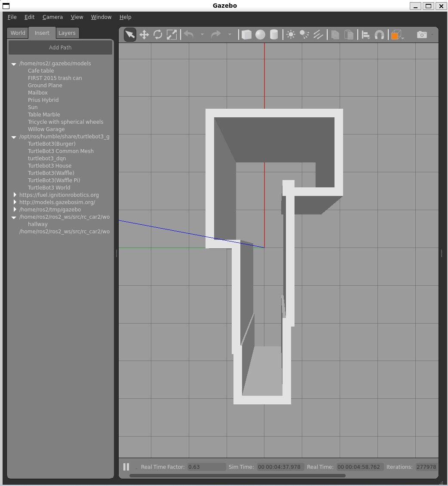This screenshot has width=448, height=486.
Task: Add a point light
Action: [291, 34]
